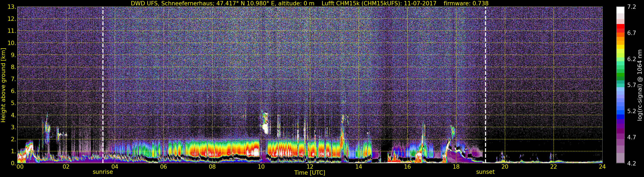Click the '6.7' colorbar value label
This screenshot has width=644, height=177.
632,33
